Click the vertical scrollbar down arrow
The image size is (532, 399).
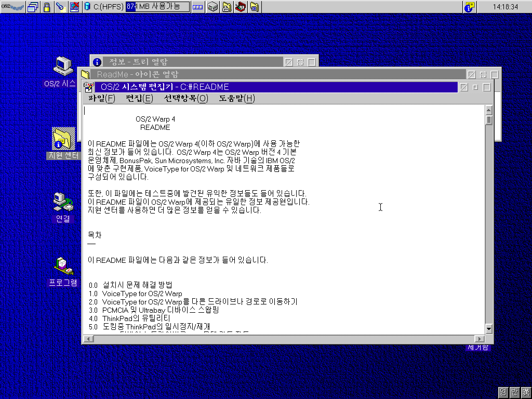click(x=488, y=328)
